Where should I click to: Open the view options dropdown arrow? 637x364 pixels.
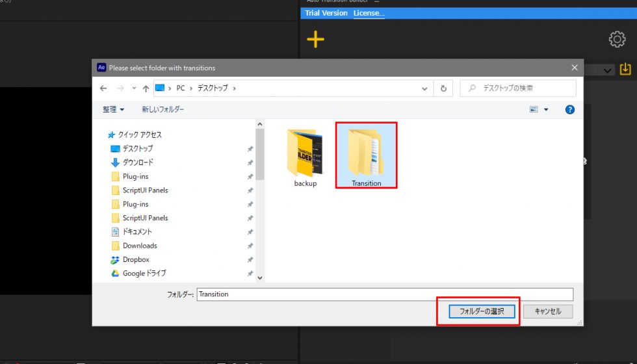tap(546, 110)
